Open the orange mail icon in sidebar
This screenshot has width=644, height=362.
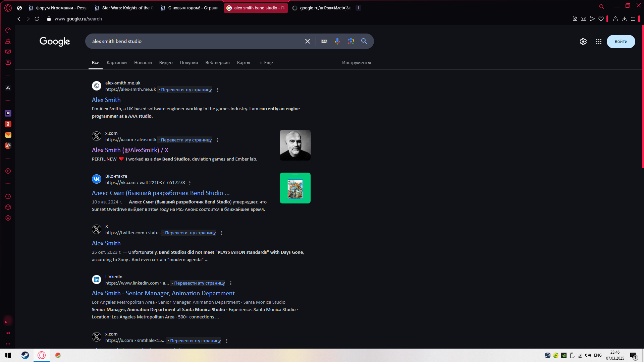tap(8, 135)
